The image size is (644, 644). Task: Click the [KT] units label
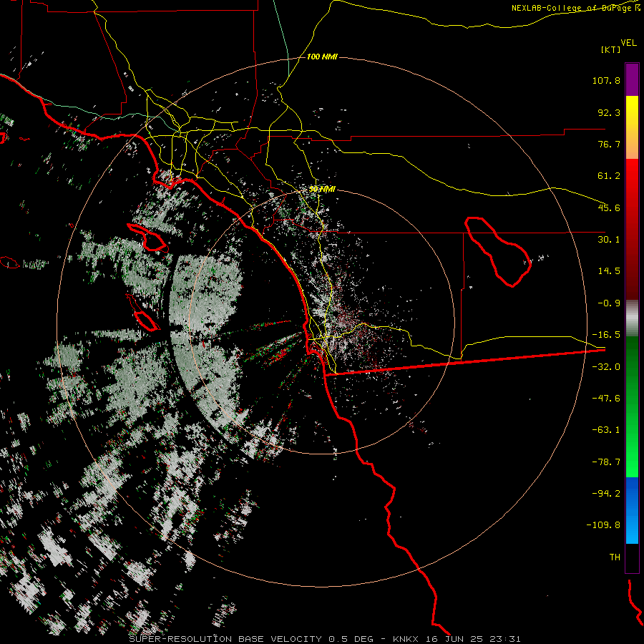611,49
